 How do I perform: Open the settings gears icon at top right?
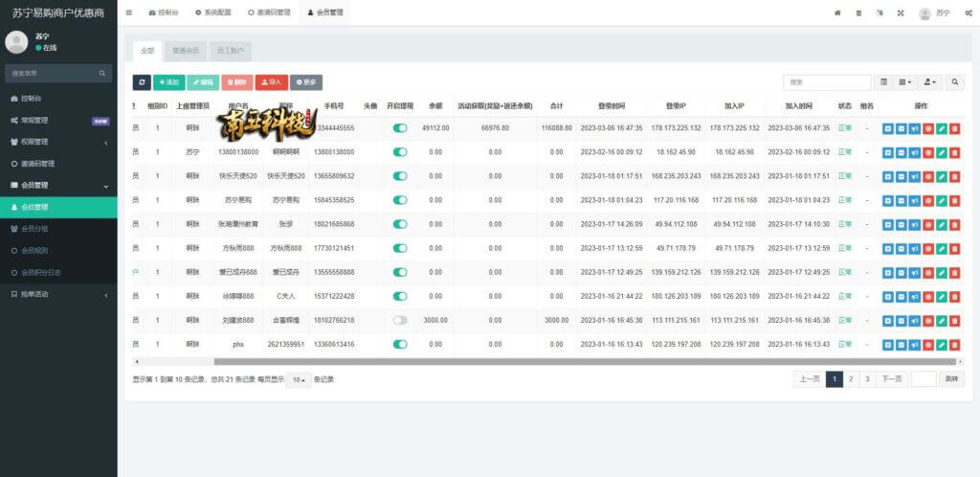(969, 12)
